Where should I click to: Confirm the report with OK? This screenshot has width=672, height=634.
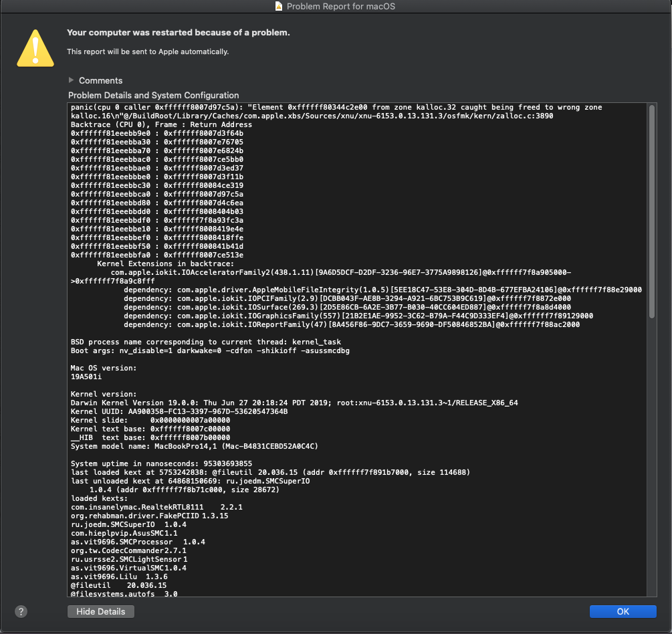pyautogui.click(x=623, y=611)
